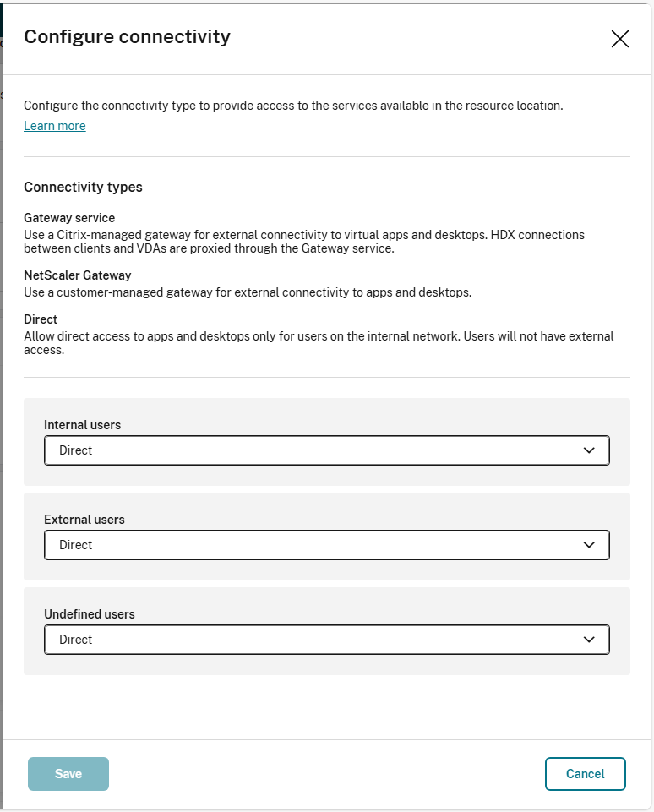Expand the External users connectivity dropdown
The width and height of the screenshot is (654, 812).
click(x=326, y=545)
